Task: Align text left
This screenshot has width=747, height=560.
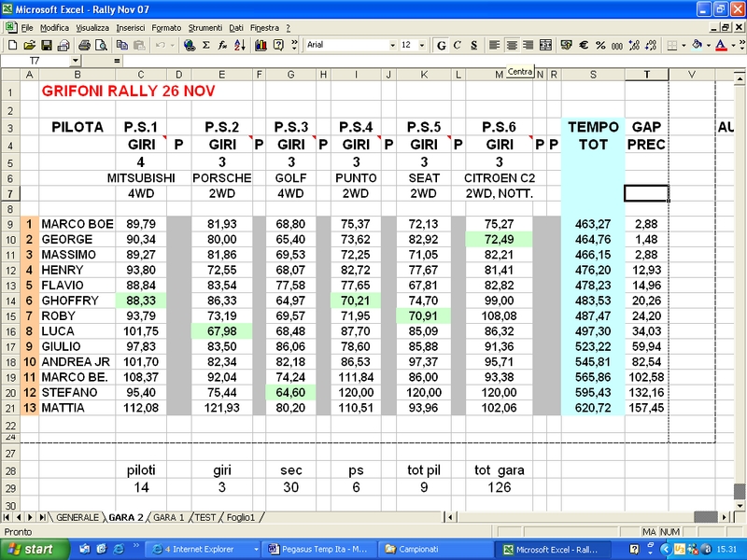Action: [495, 45]
